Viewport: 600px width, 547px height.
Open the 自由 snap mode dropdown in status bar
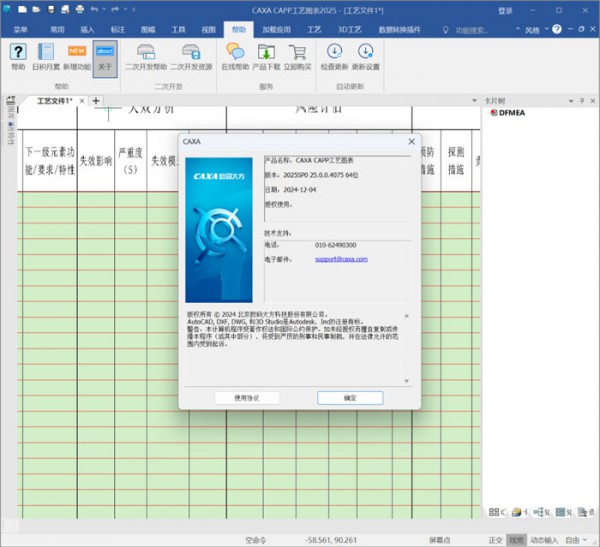pos(576,540)
